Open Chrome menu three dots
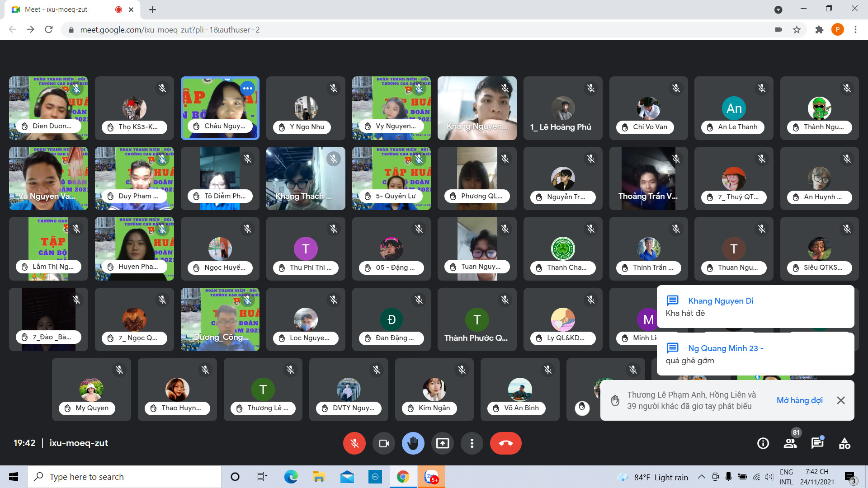Screen dimensions: 868x488 [855, 30]
